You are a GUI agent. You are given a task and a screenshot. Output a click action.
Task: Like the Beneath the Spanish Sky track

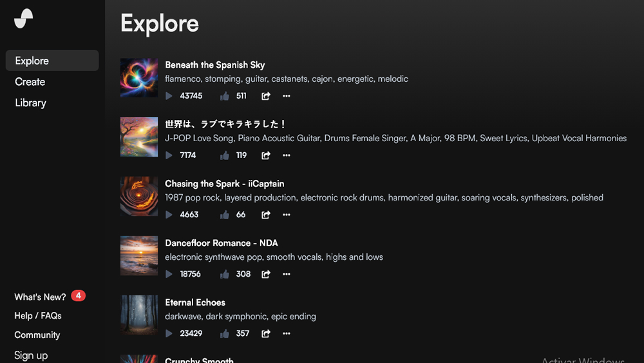tap(225, 96)
